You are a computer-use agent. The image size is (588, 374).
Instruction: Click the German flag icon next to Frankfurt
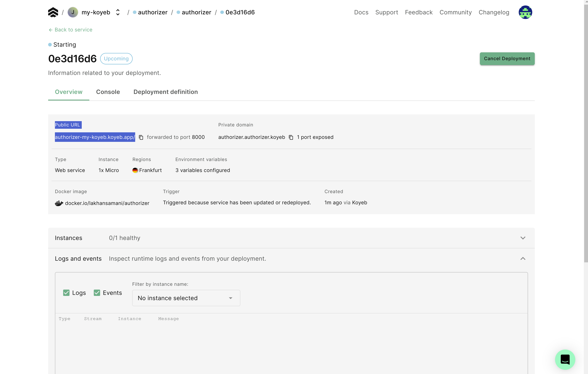(x=135, y=170)
